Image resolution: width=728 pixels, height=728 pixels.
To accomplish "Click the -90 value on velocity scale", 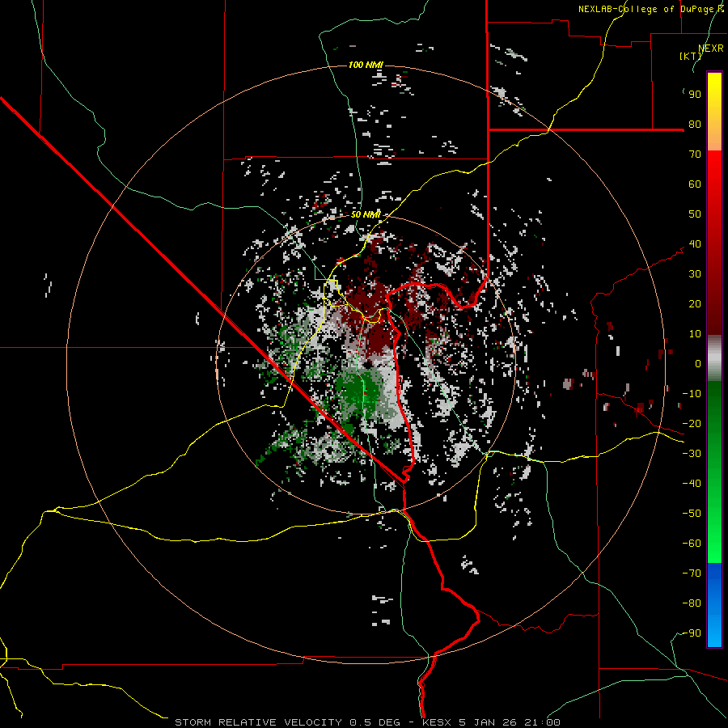I will click(692, 633).
